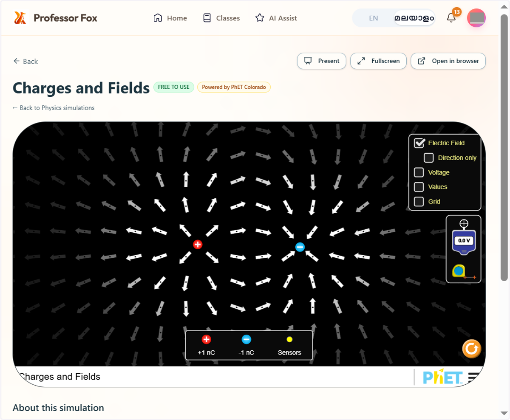Click the Present button
510x420 pixels.
[322, 61]
